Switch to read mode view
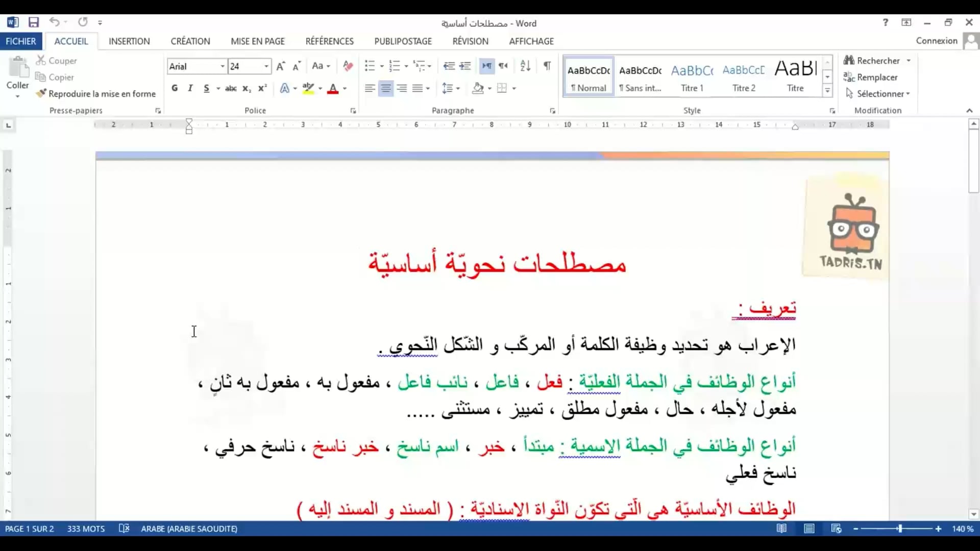Viewport: 980px width, 551px height. 781,529
